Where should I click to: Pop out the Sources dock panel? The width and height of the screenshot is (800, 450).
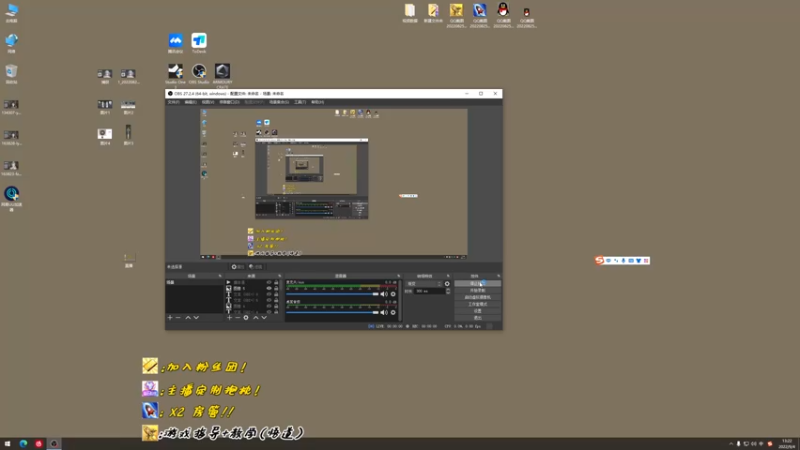pyautogui.click(x=280, y=276)
